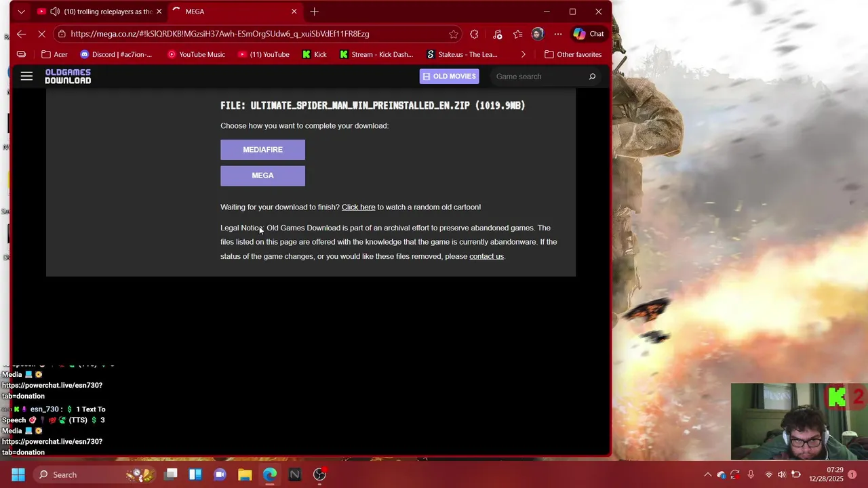Open the YouTube Music bookmark
The width and height of the screenshot is (868, 488).
pos(196,54)
